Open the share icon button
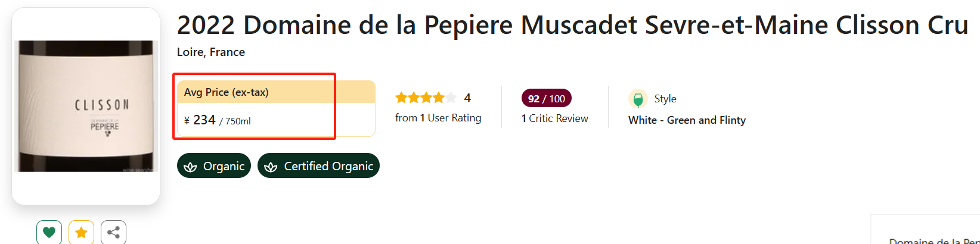Screen dimensions: 980x244 click(x=113, y=232)
